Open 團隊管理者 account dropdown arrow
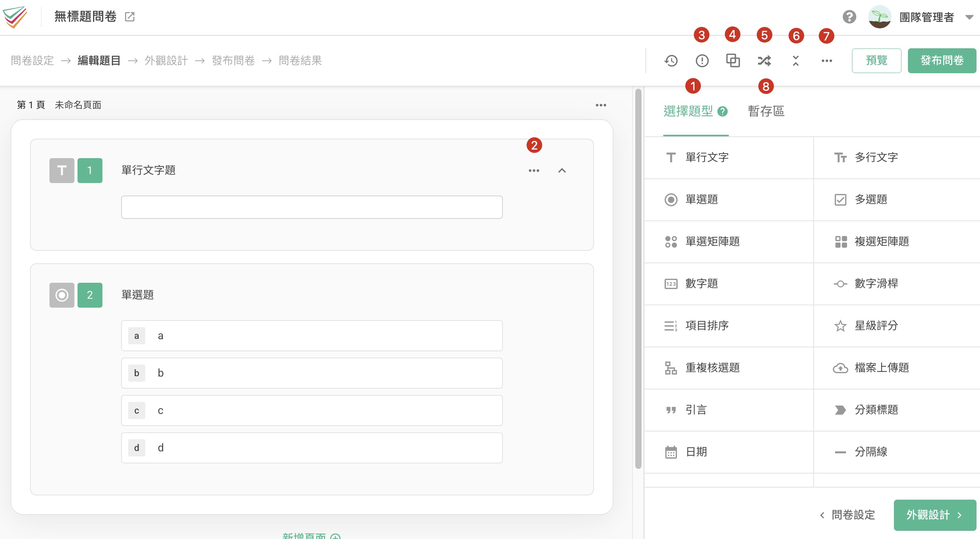 [969, 17]
